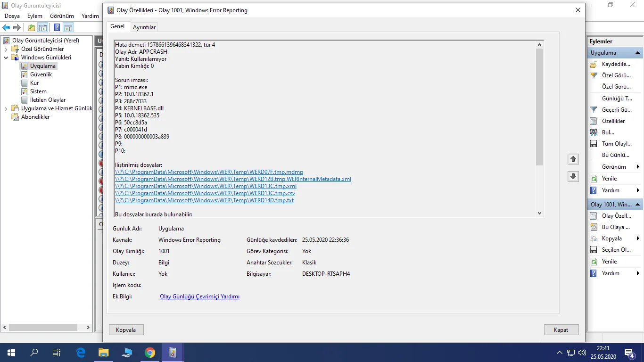The width and height of the screenshot is (644, 362).
Task: Open the Dosya menu
Action: pos(12,16)
